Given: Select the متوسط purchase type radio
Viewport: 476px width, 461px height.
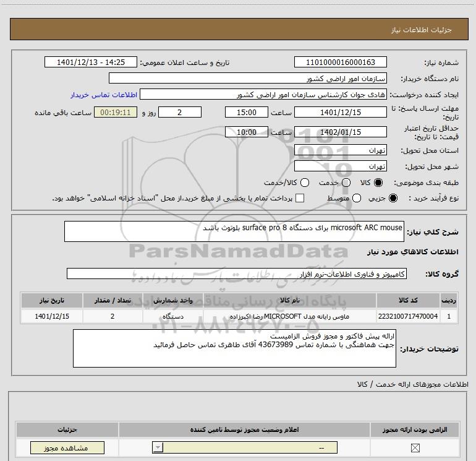Looking at the screenshot, I should pyautogui.click(x=357, y=198).
